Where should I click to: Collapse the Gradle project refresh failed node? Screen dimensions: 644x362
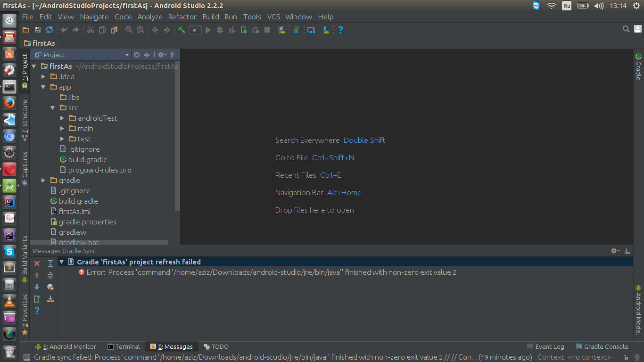[x=61, y=262]
